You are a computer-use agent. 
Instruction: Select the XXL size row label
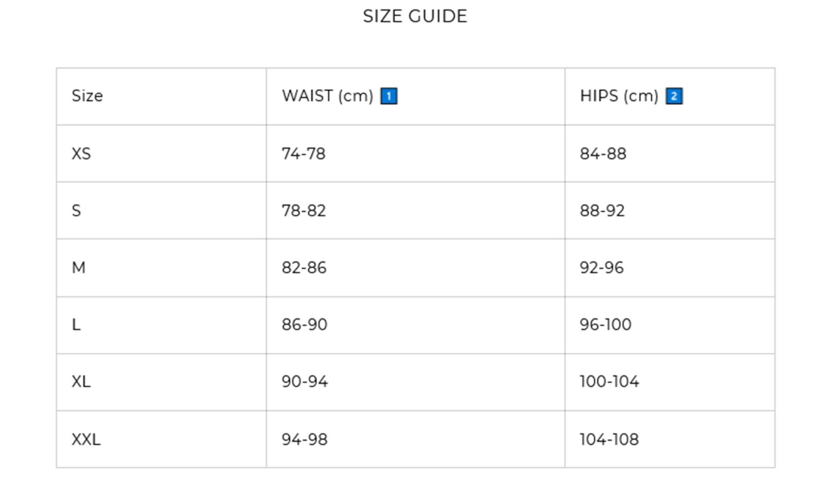86,439
